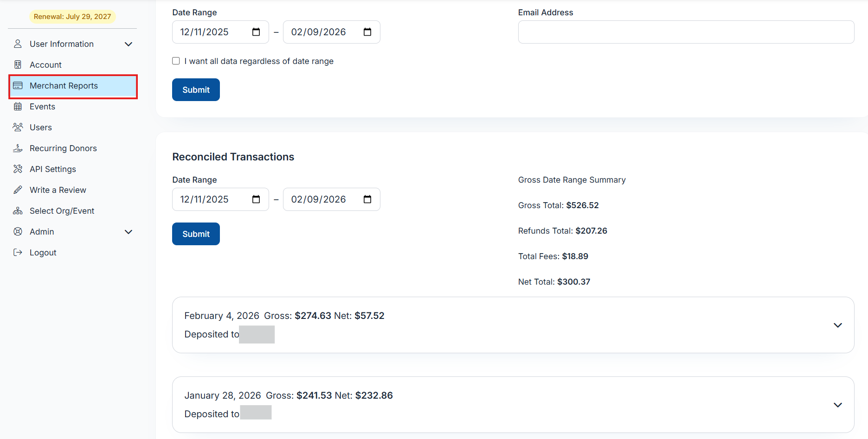Expand the Admin menu chevron
Image resolution: width=868 pixels, height=439 pixels.
tap(129, 232)
